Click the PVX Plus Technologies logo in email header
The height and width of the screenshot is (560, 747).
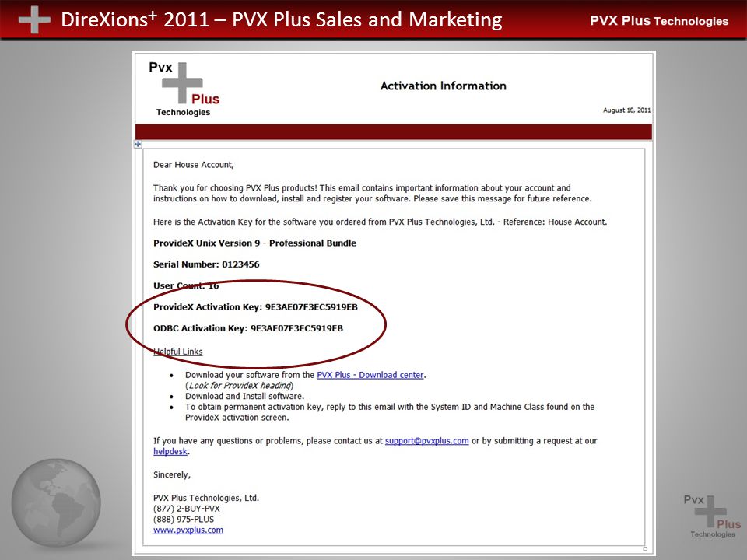184,89
